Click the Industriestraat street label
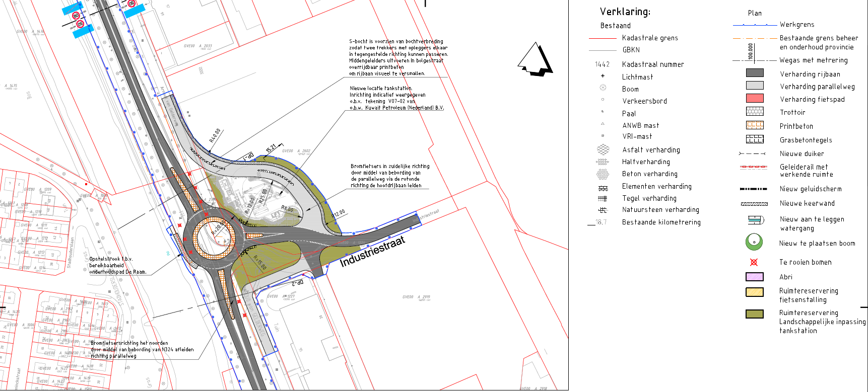868x392 pixels. coord(372,252)
